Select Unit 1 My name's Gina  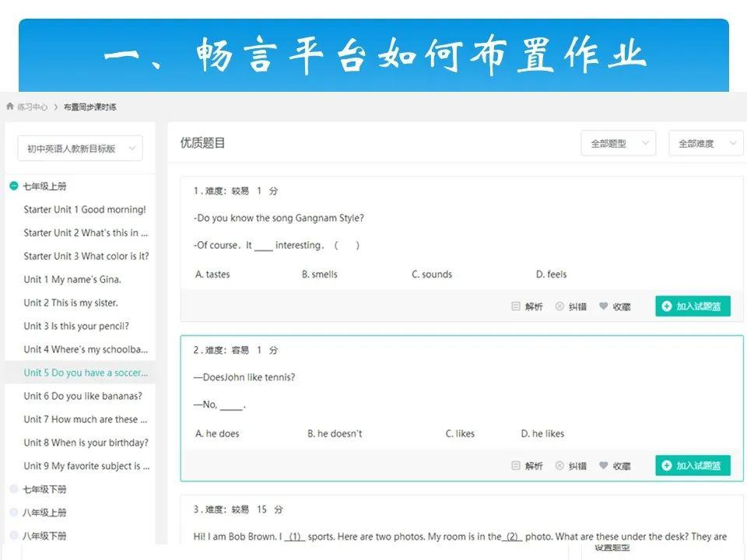tap(72, 279)
